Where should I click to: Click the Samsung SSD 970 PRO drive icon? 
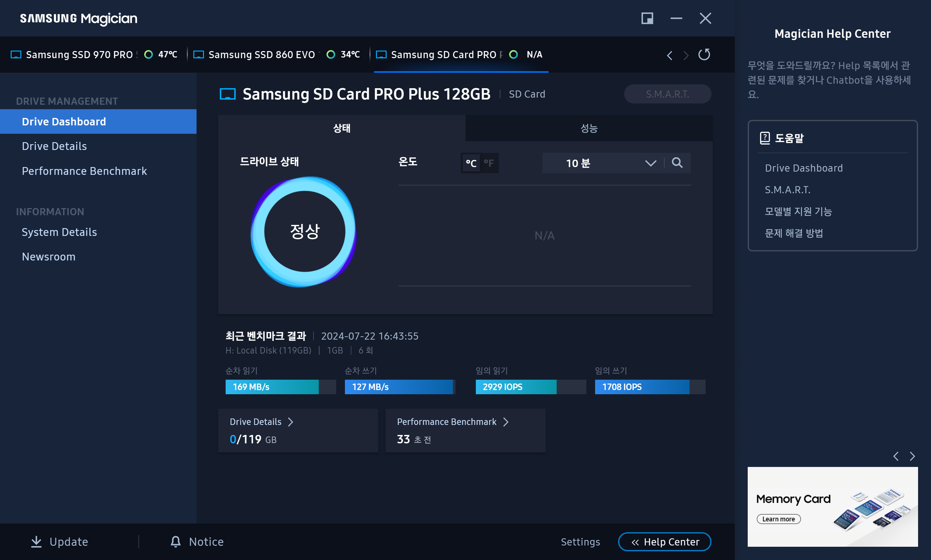click(x=16, y=55)
